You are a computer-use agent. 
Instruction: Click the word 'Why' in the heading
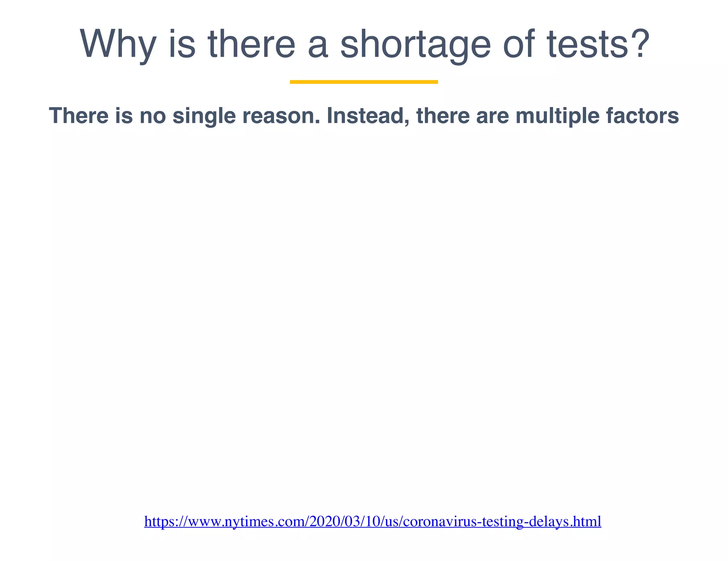[118, 44]
